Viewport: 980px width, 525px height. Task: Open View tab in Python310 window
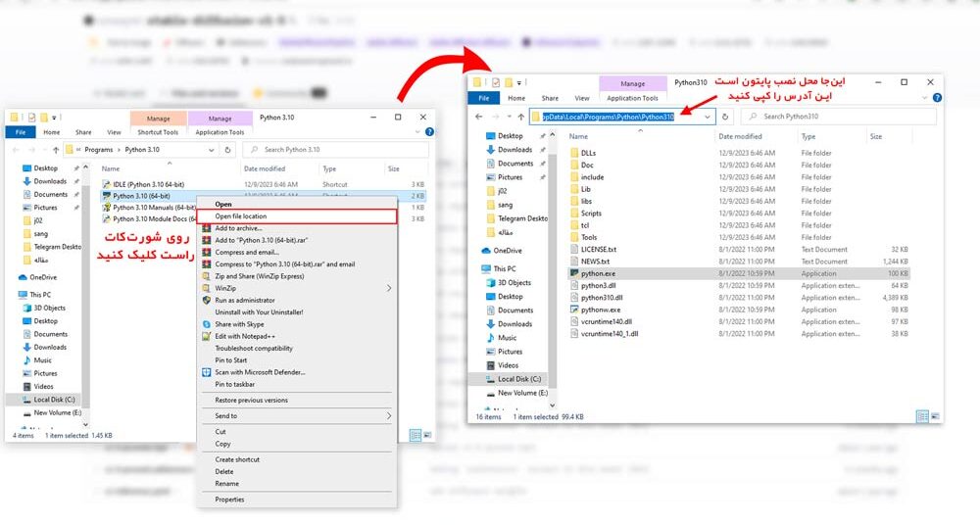582,98
